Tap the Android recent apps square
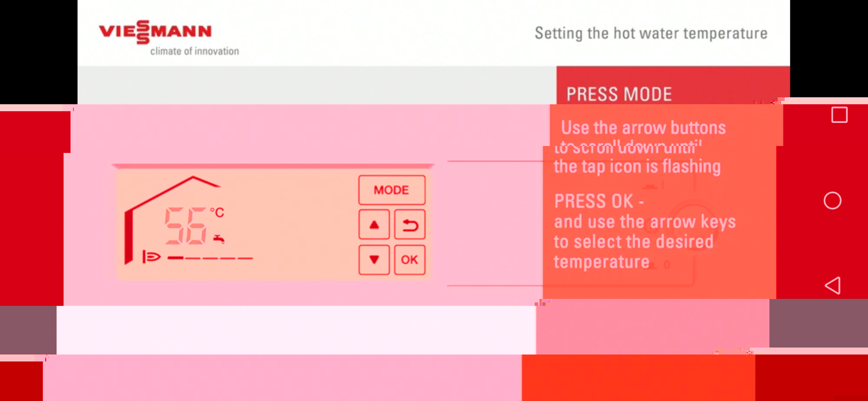The width and height of the screenshot is (868, 401). 839,115
